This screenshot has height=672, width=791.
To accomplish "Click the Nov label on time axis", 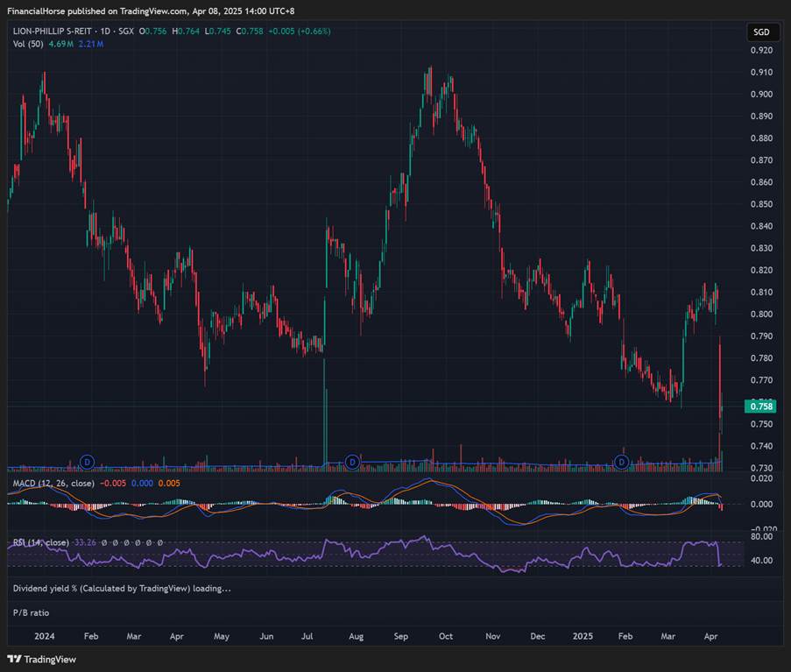I will 493,636.
